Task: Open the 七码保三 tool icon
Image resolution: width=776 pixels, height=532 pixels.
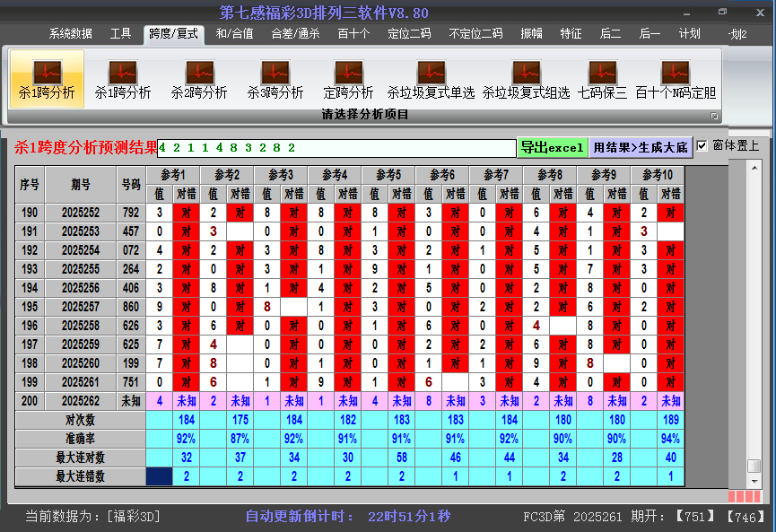Action: click(602, 80)
